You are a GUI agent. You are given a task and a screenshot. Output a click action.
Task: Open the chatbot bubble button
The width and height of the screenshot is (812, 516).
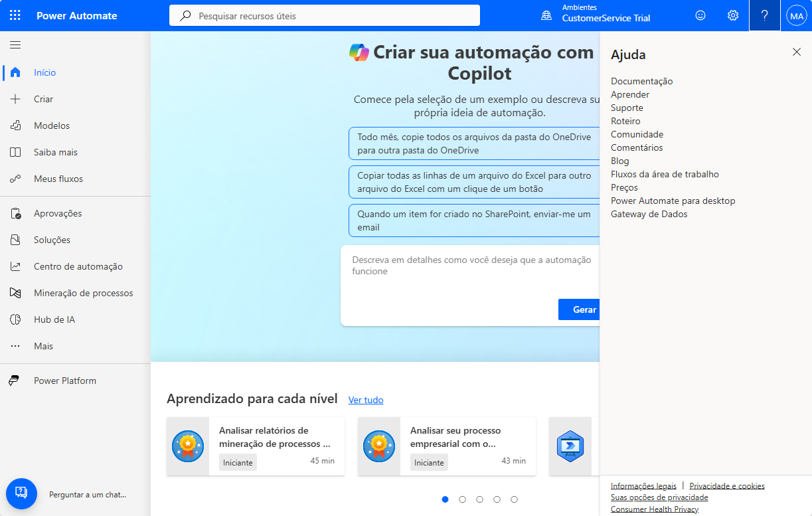click(21, 493)
